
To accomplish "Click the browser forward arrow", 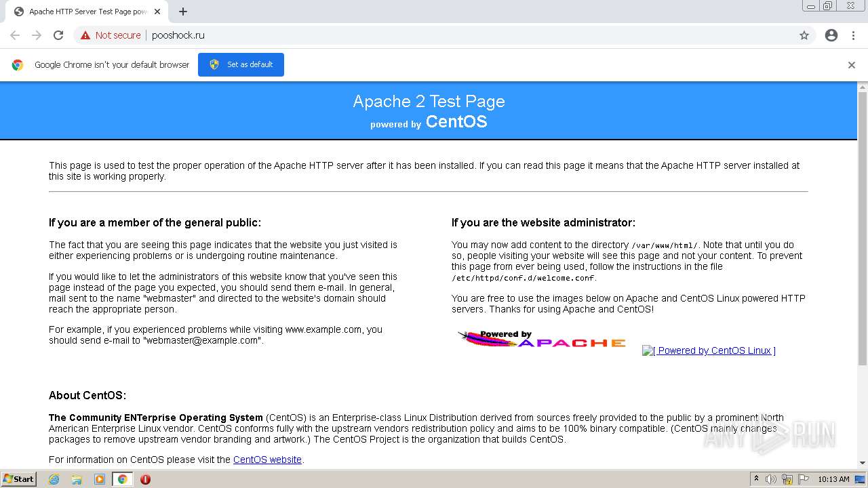I will 37,35.
